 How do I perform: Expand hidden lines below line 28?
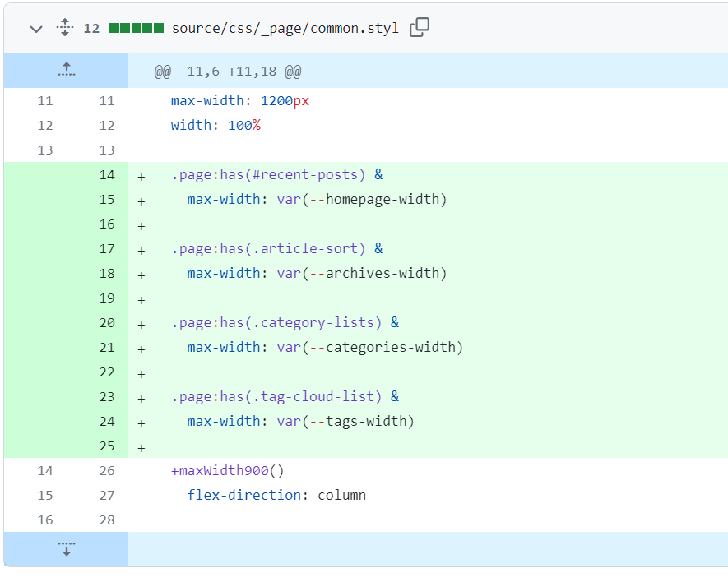pyautogui.click(x=66, y=549)
